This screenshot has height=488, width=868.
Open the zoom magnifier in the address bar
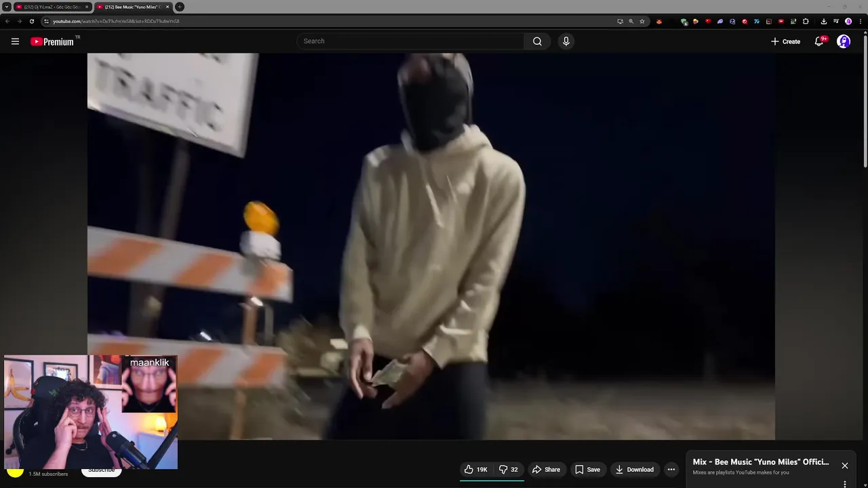[631, 21]
